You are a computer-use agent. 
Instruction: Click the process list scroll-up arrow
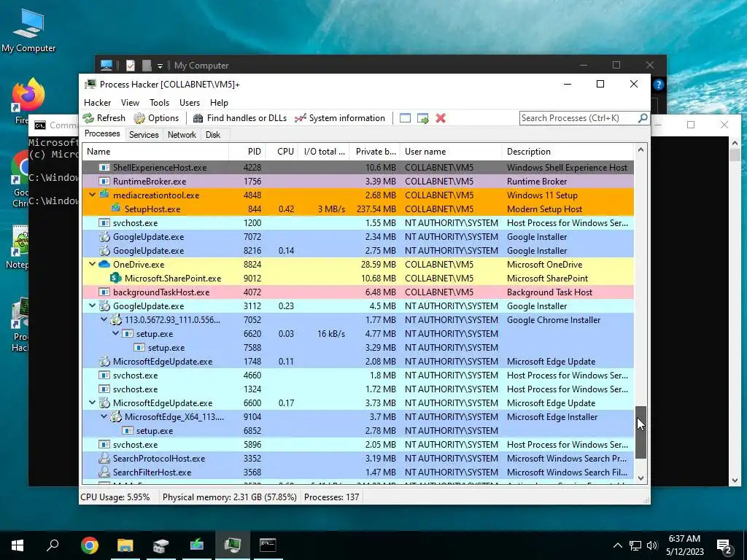coord(640,149)
